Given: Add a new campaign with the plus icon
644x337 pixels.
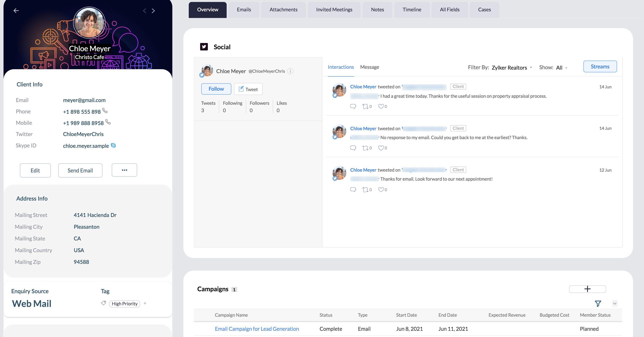Looking at the screenshot, I should pyautogui.click(x=587, y=289).
